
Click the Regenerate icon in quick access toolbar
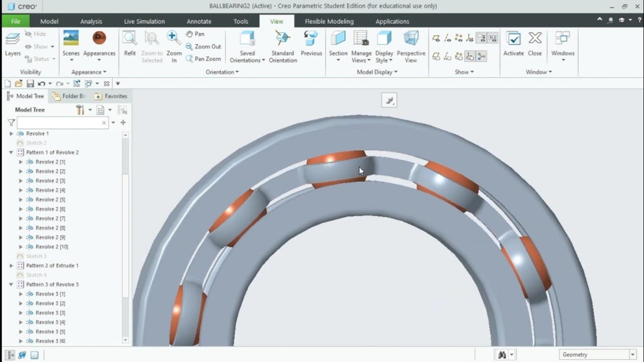point(76,83)
